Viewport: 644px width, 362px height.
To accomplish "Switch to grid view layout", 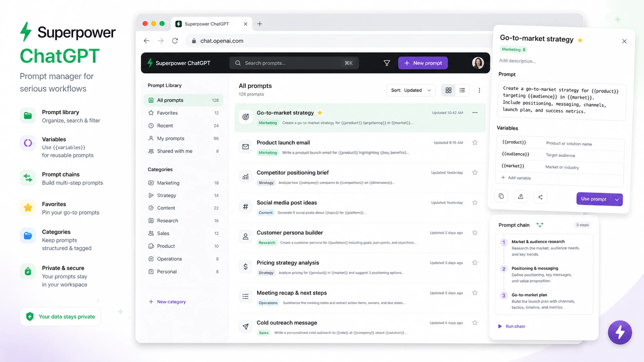I will click(448, 90).
